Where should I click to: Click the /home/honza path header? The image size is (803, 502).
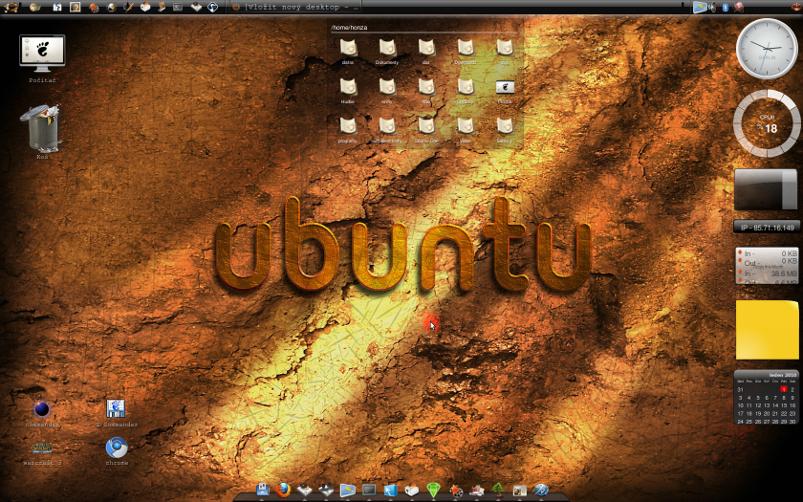tap(349, 28)
